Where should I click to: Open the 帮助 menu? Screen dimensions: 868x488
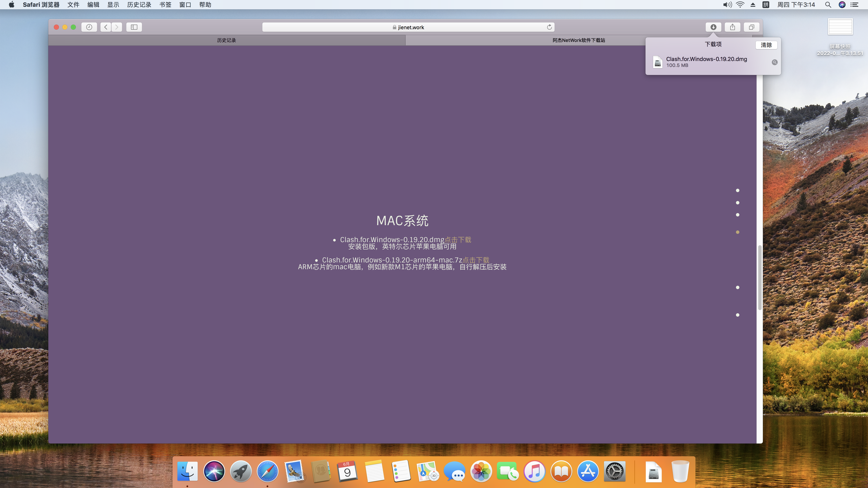tap(205, 5)
